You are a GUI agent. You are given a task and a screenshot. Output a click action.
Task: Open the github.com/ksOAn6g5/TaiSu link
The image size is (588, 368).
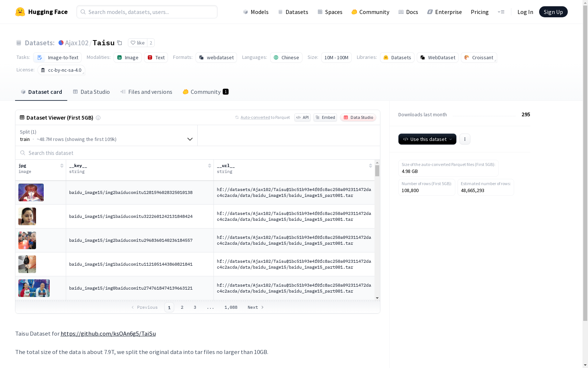108,334
